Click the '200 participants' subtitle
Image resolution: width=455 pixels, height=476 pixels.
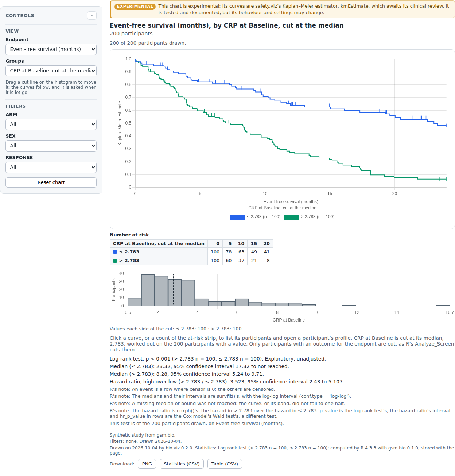click(x=131, y=34)
